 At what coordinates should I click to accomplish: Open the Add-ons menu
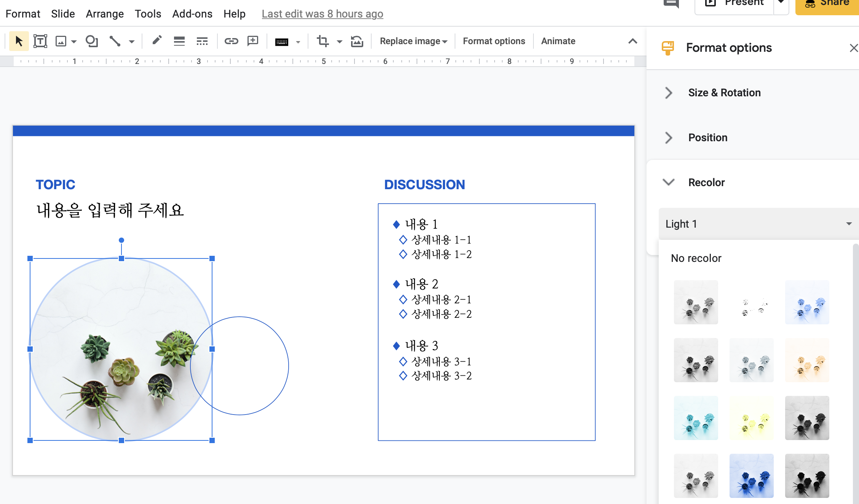pos(192,14)
